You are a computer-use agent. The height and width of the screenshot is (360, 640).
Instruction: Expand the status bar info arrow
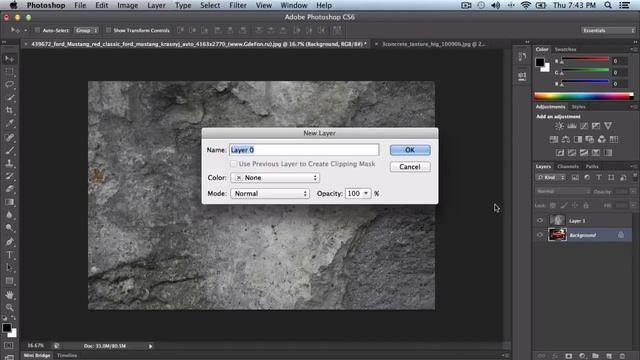pyautogui.click(x=150, y=346)
